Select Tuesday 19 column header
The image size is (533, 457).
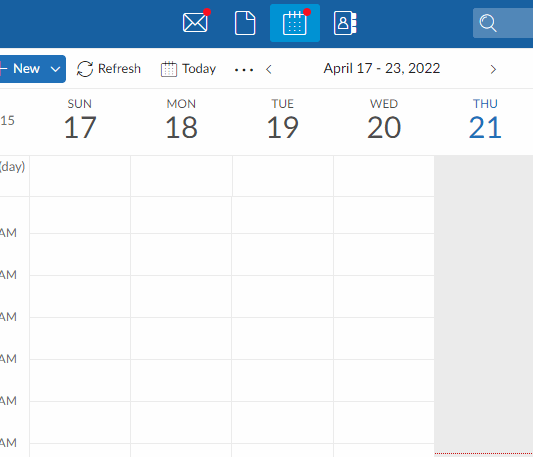coord(282,119)
